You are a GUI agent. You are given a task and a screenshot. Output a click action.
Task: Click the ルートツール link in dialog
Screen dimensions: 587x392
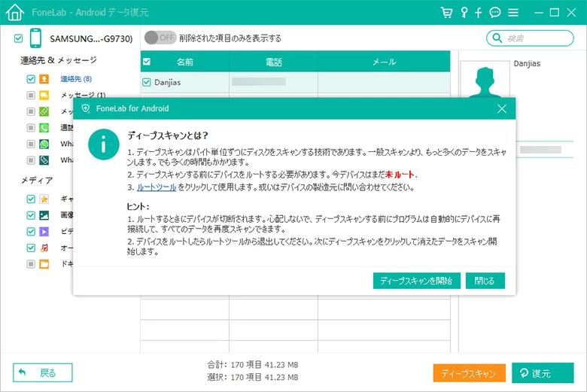tap(157, 187)
